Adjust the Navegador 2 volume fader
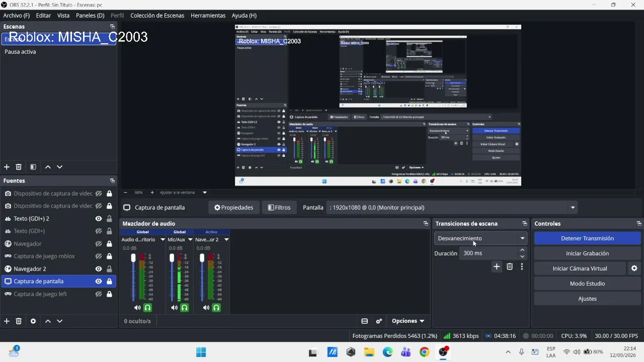The height and width of the screenshot is (362, 644). click(x=202, y=258)
